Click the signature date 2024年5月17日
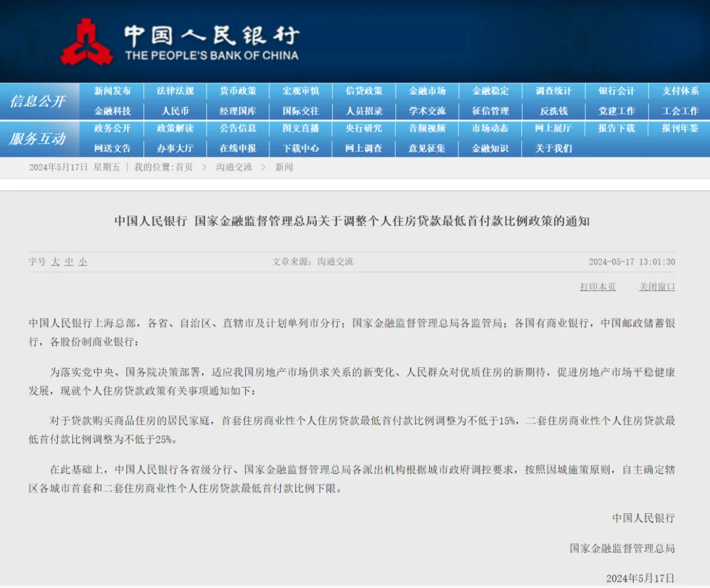Viewport: 710px width, 588px height. 641,579
